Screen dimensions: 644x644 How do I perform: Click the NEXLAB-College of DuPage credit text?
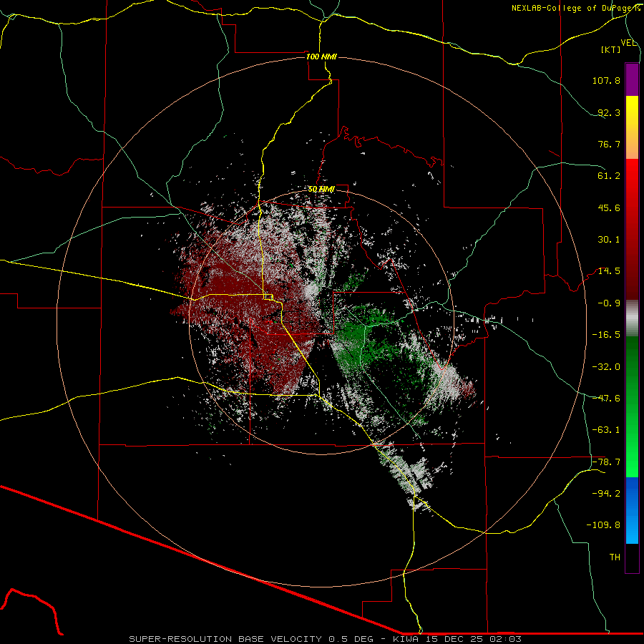575,8
